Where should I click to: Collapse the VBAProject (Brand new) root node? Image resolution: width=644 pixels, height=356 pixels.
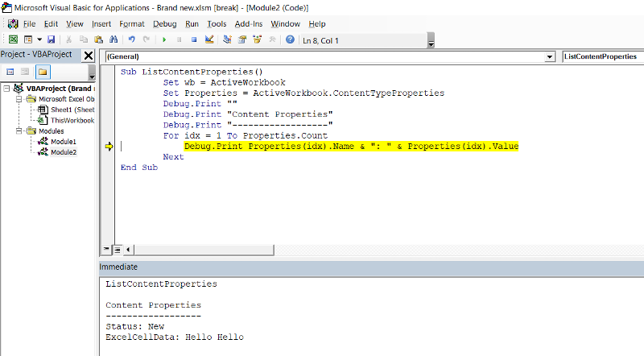click(x=6, y=89)
